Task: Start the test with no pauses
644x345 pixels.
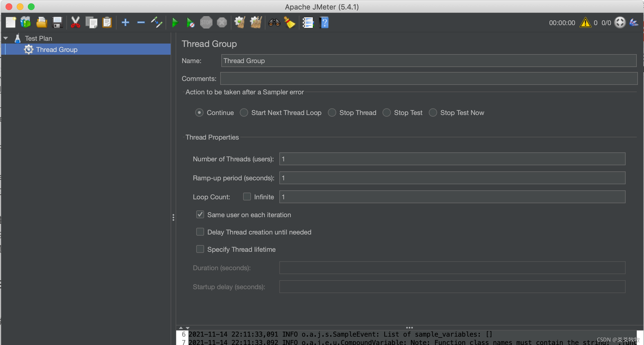Action: pos(190,23)
